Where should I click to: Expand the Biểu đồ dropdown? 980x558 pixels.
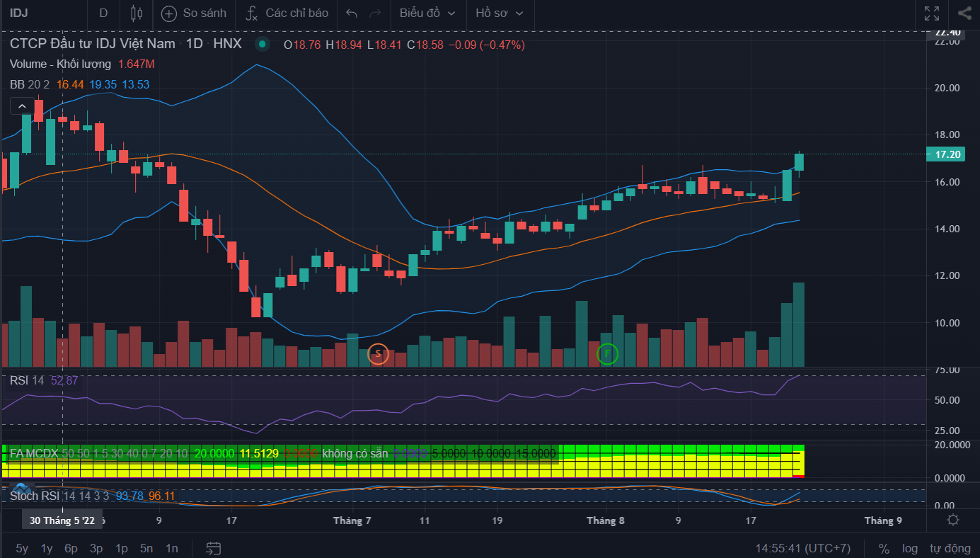pyautogui.click(x=427, y=13)
